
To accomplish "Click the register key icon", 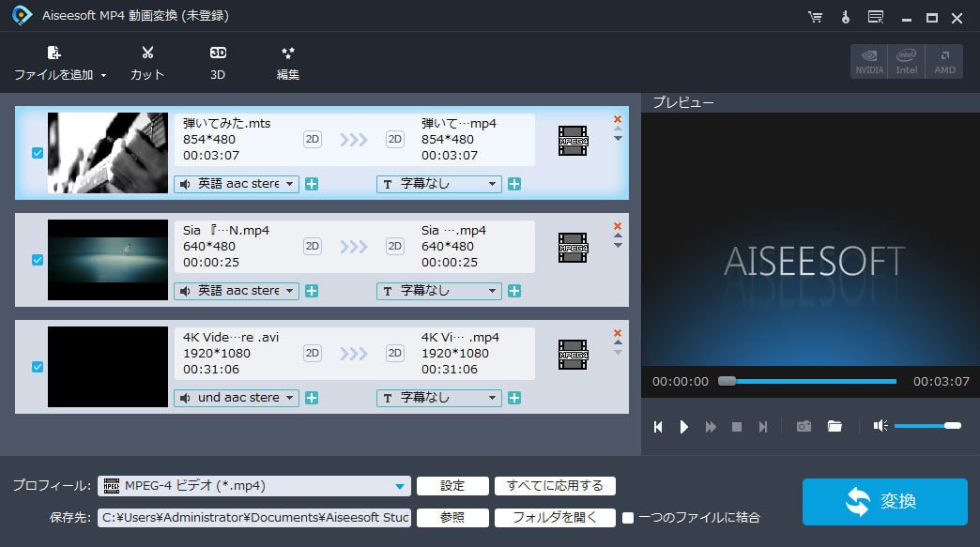I will (846, 17).
